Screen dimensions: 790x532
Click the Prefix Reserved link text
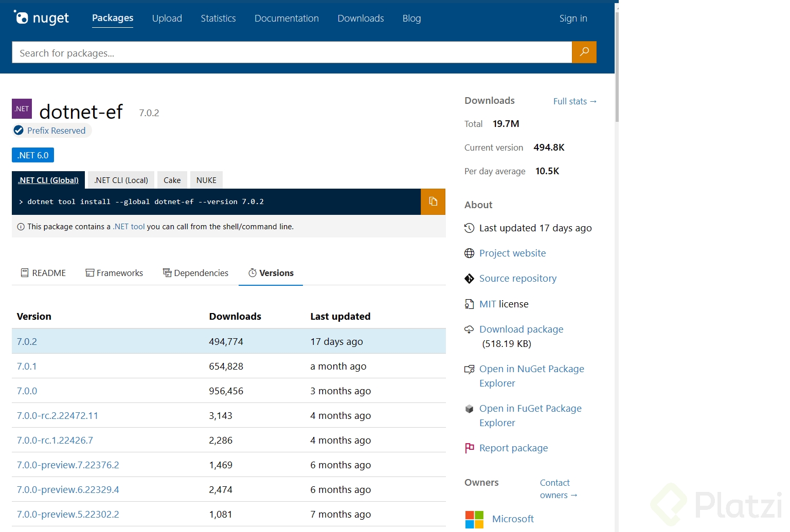(x=57, y=131)
